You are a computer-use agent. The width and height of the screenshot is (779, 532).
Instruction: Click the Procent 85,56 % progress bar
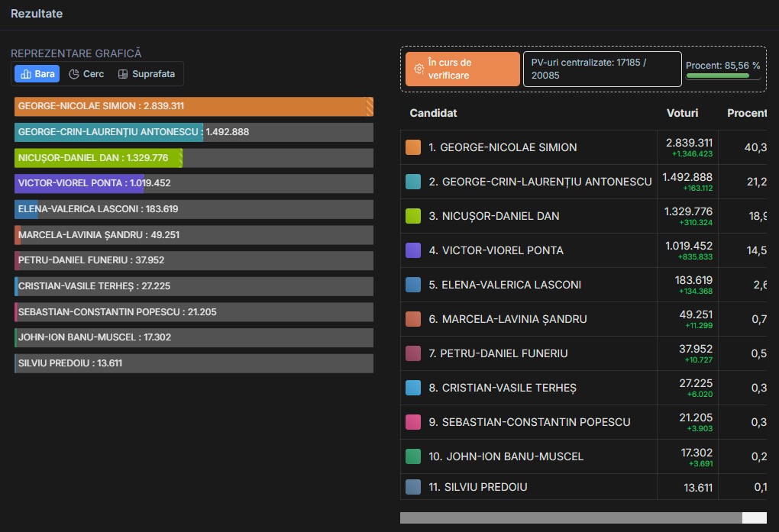coord(723,76)
